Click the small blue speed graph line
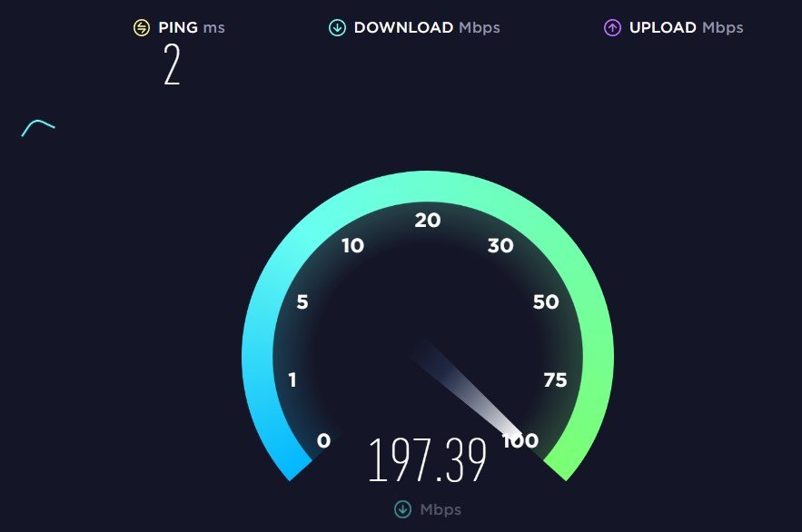Viewport: 802px width, 532px height. coord(38,128)
